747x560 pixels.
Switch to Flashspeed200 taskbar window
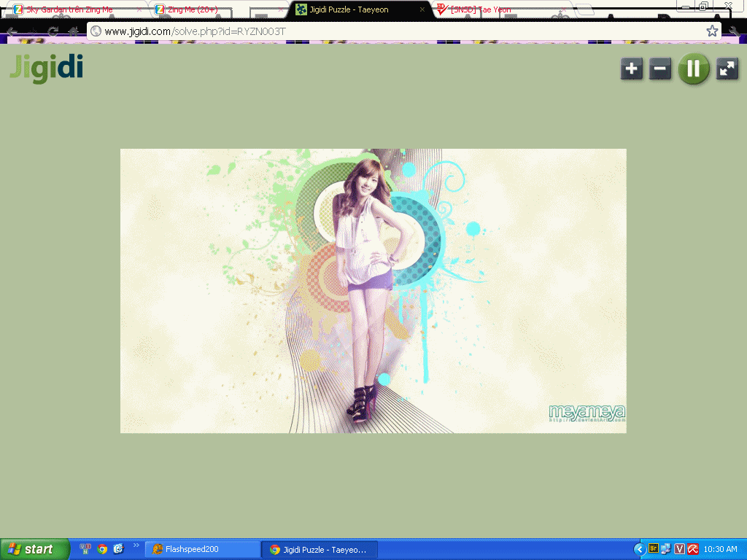pyautogui.click(x=201, y=550)
